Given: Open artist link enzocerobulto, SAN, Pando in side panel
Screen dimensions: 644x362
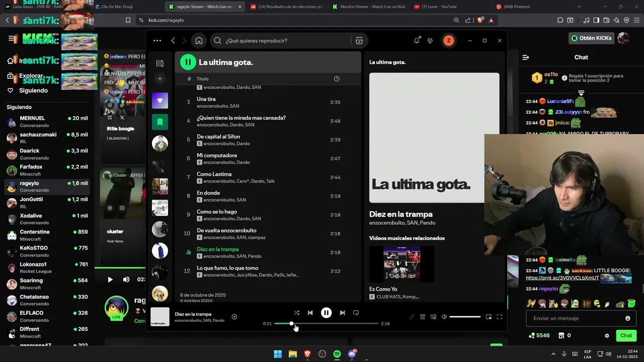Looking at the screenshot, I should pos(402,223).
